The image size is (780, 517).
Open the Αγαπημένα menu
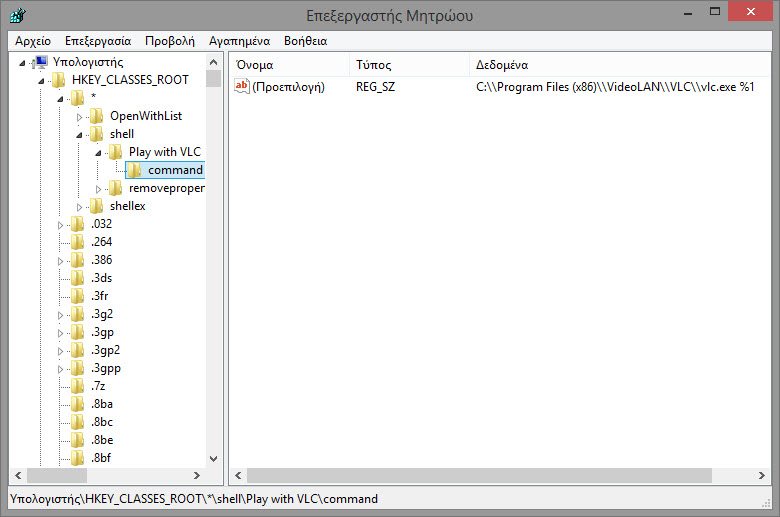click(239, 41)
